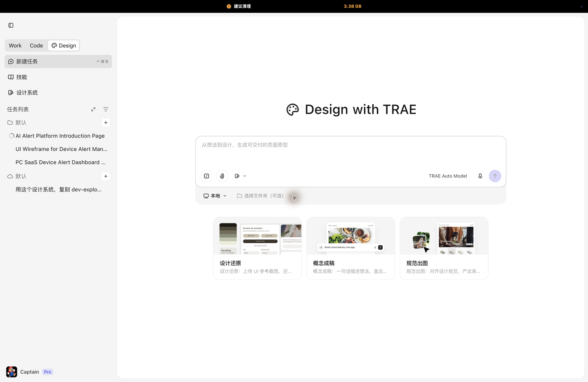
Task: Choose the TRAE Auto Model selector
Action: (448, 176)
